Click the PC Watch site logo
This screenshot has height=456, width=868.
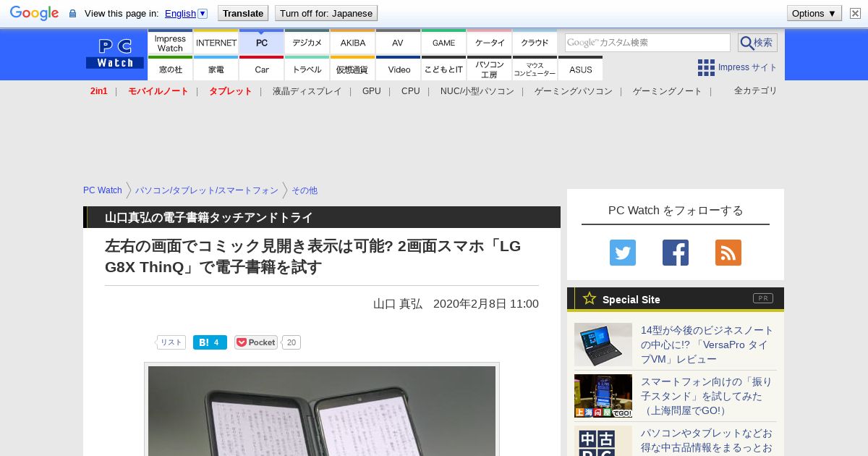point(115,53)
